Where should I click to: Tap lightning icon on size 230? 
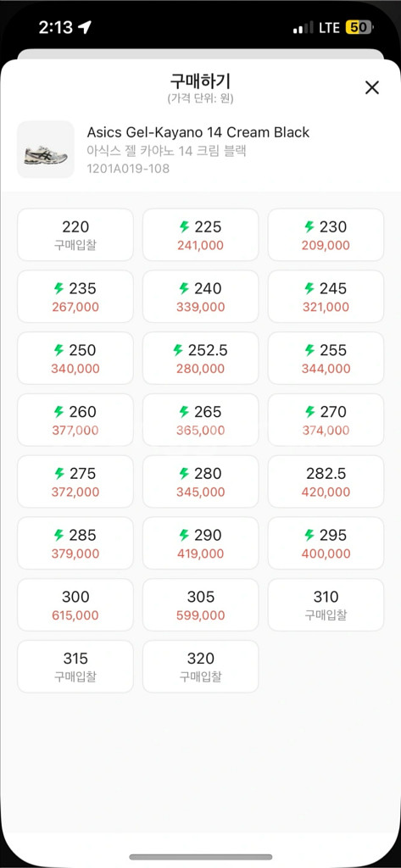pos(309,227)
